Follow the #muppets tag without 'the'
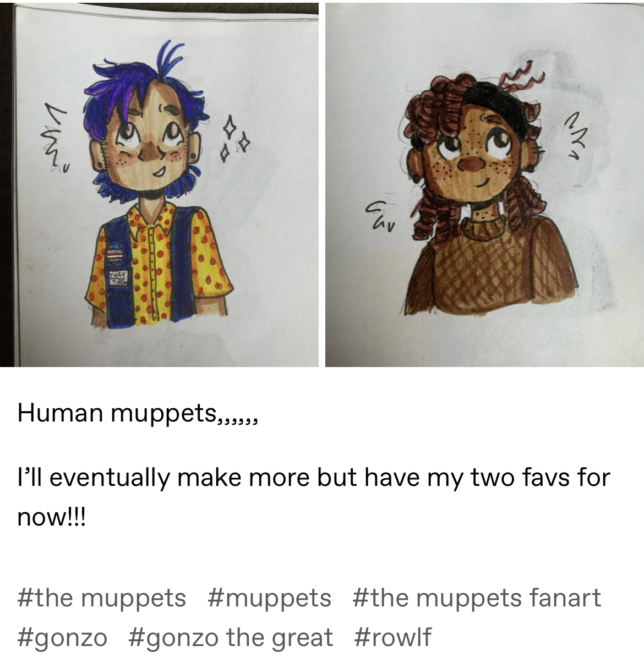Viewport: 644px width, 662px height. point(270,598)
